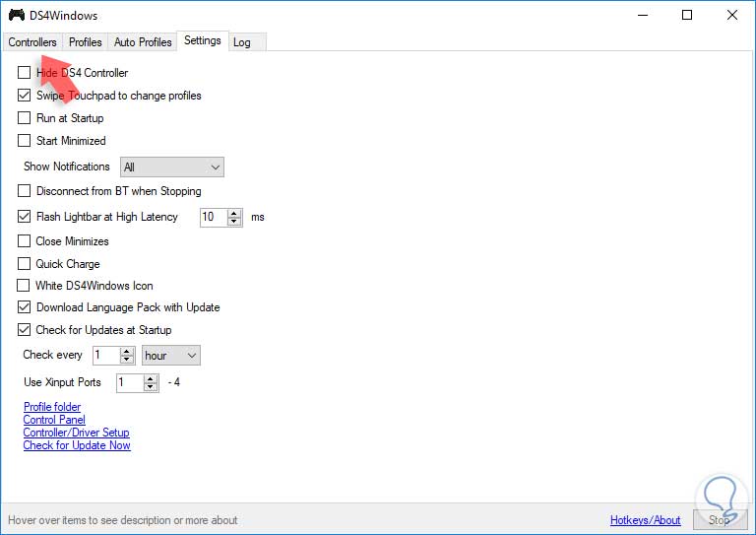Expand the Show Notifications dropdown
The height and width of the screenshot is (535, 756).
coord(172,167)
